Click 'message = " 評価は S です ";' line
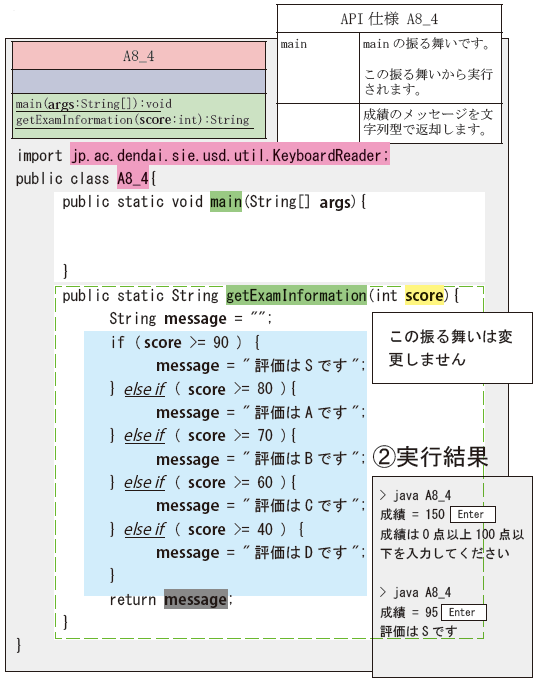Viewport: 544px width, 682px height. click(260, 365)
